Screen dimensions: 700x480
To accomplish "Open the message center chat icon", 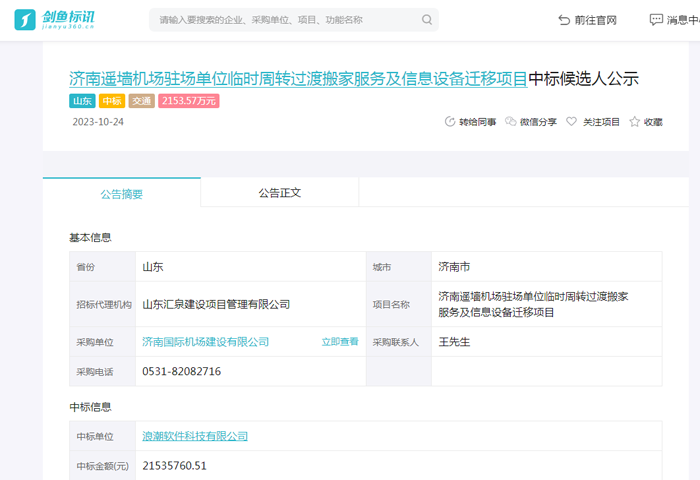I will point(656,20).
